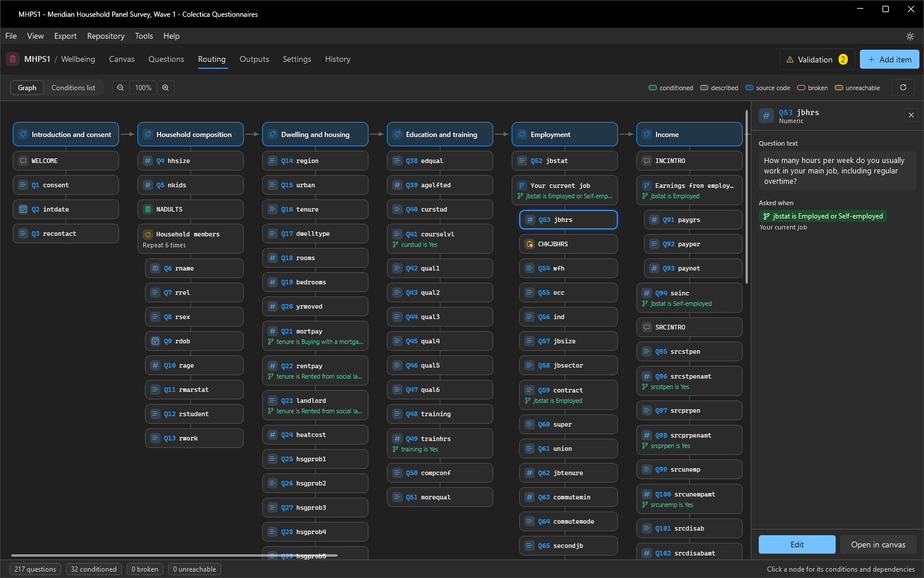Toggle the conditioned legend filter
The image size is (924, 578).
point(670,88)
